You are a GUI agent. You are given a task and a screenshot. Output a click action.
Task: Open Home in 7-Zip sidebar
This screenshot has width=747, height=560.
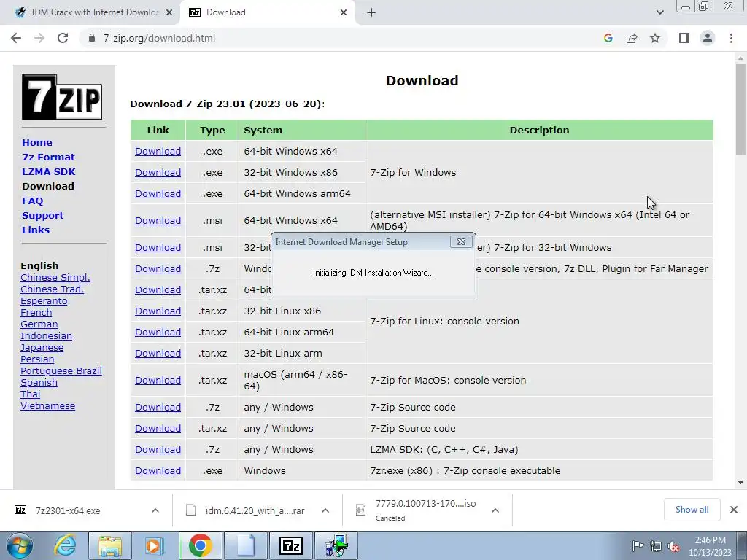coord(37,142)
